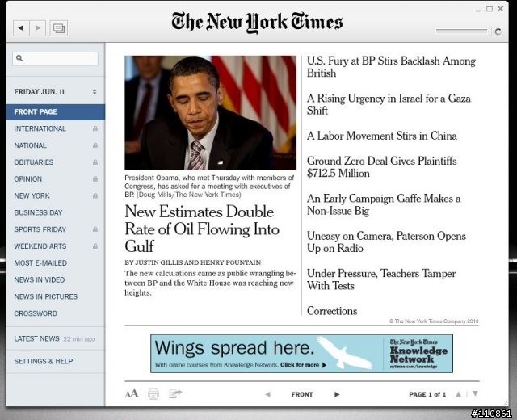Open the Weekend Arts section
The image size is (517, 420).
[55, 246]
